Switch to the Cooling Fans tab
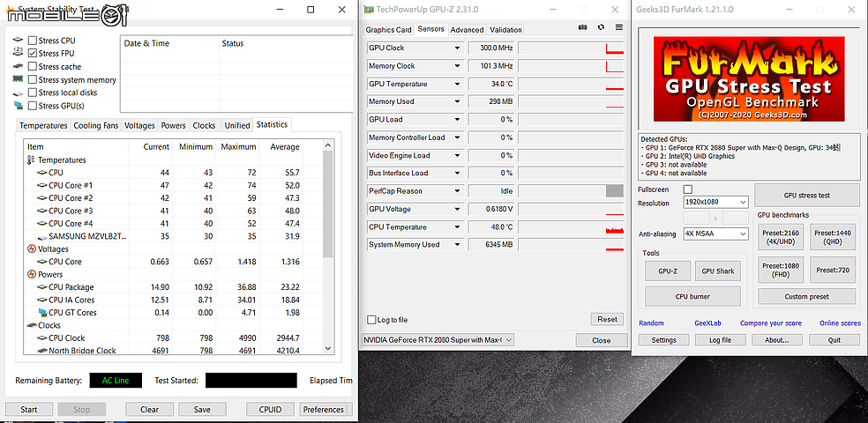 96,125
